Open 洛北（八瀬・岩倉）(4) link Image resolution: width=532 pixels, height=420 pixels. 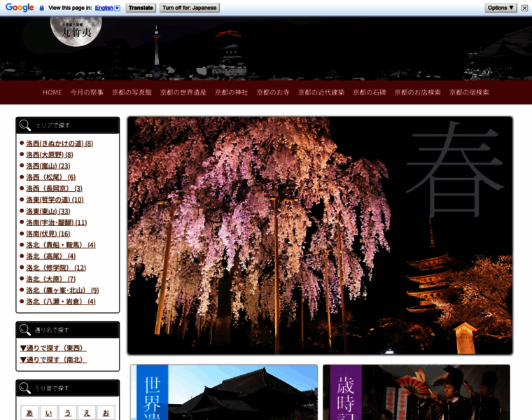pyautogui.click(x=61, y=302)
